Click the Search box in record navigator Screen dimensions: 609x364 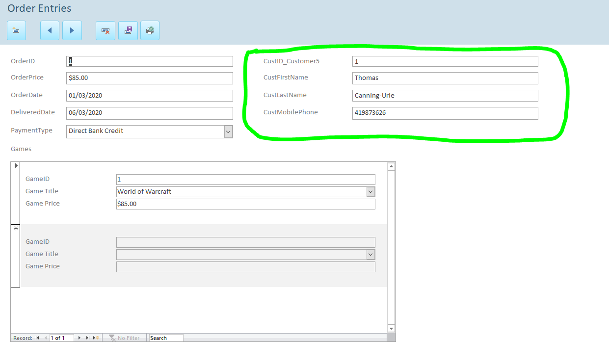tap(166, 338)
